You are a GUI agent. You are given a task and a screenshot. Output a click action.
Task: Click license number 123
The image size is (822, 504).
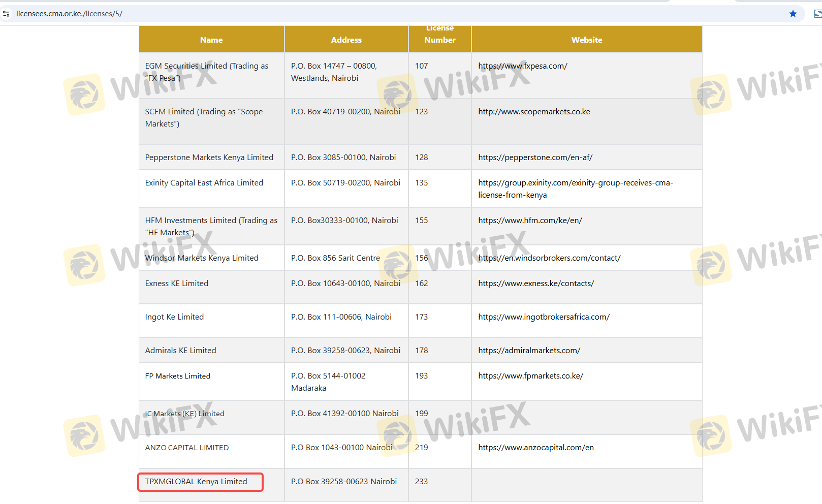click(422, 112)
